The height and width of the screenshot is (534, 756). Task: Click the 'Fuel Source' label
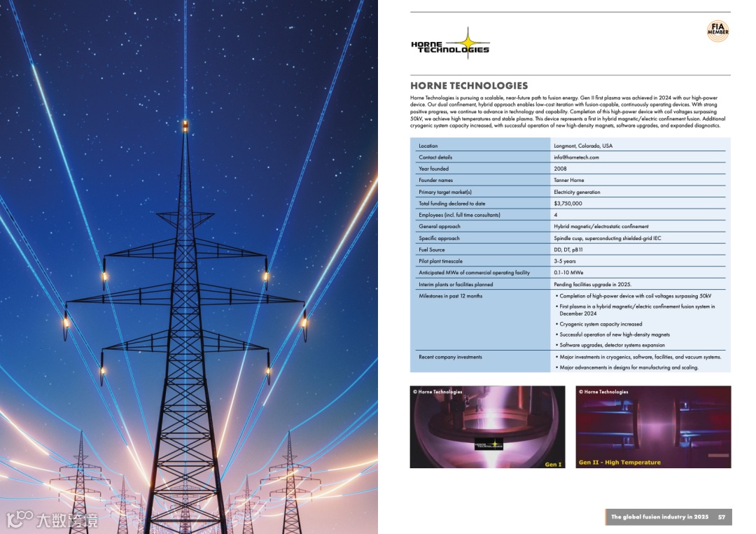coord(431,250)
